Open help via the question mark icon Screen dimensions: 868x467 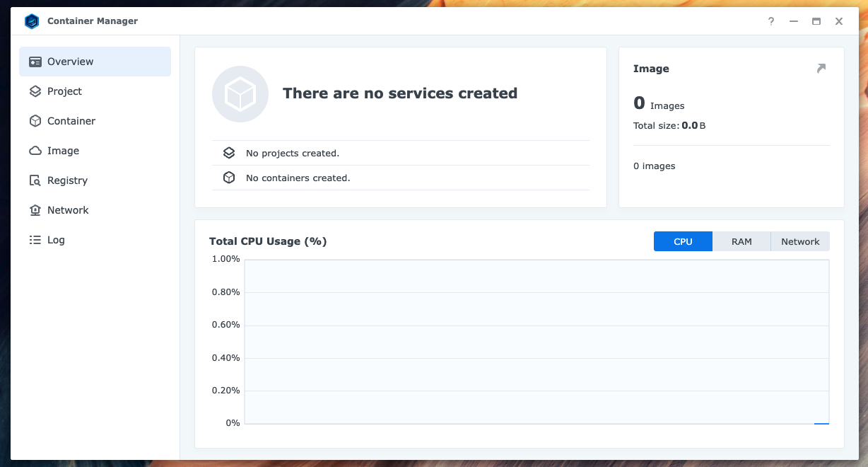click(770, 21)
